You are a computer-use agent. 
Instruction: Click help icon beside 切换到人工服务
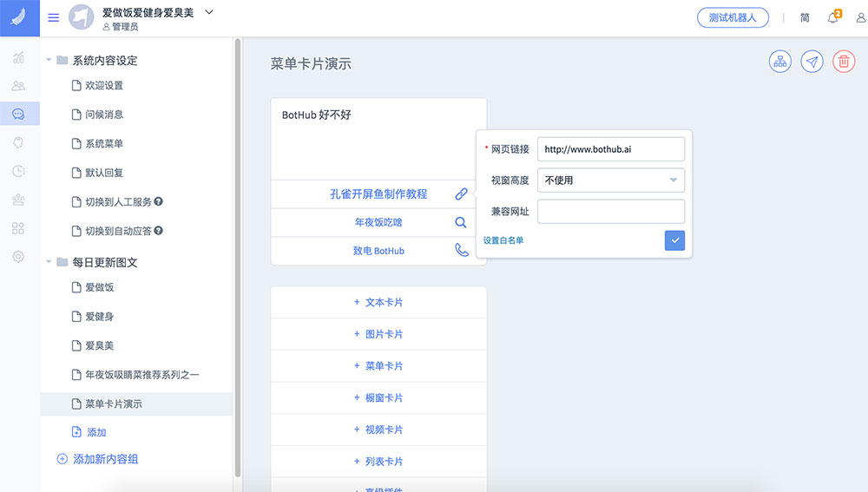coord(158,201)
